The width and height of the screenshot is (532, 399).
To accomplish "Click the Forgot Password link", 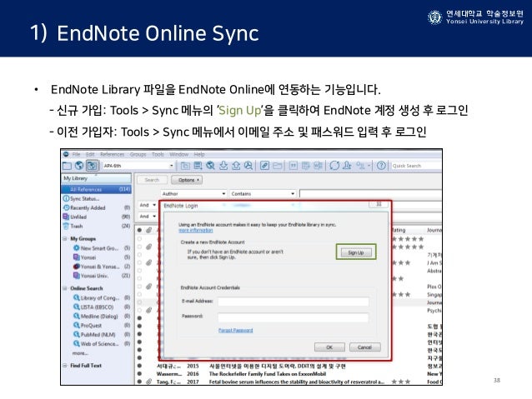I will pyautogui.click(x=235, y=330).
